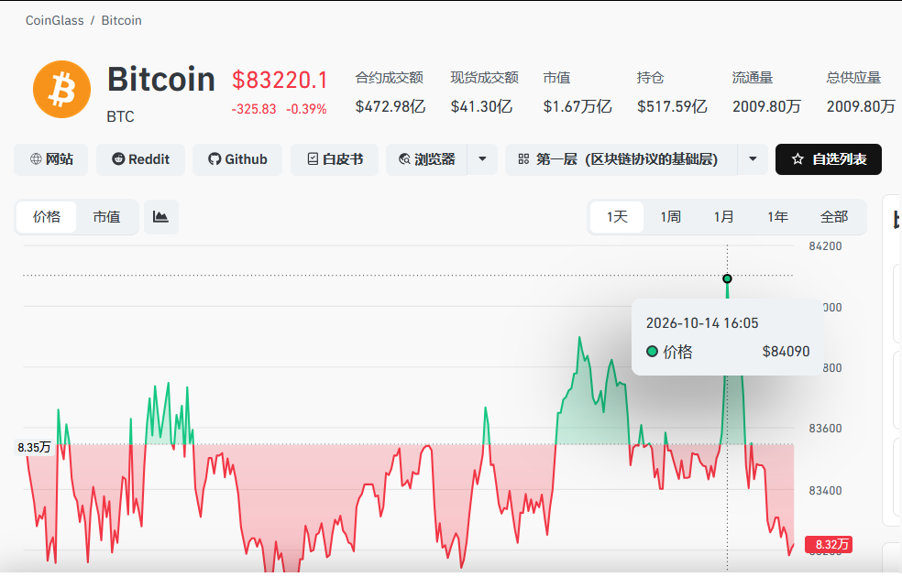Click the $83220.1 price text
Screen dimensions: 902x588
pos(280,80)
